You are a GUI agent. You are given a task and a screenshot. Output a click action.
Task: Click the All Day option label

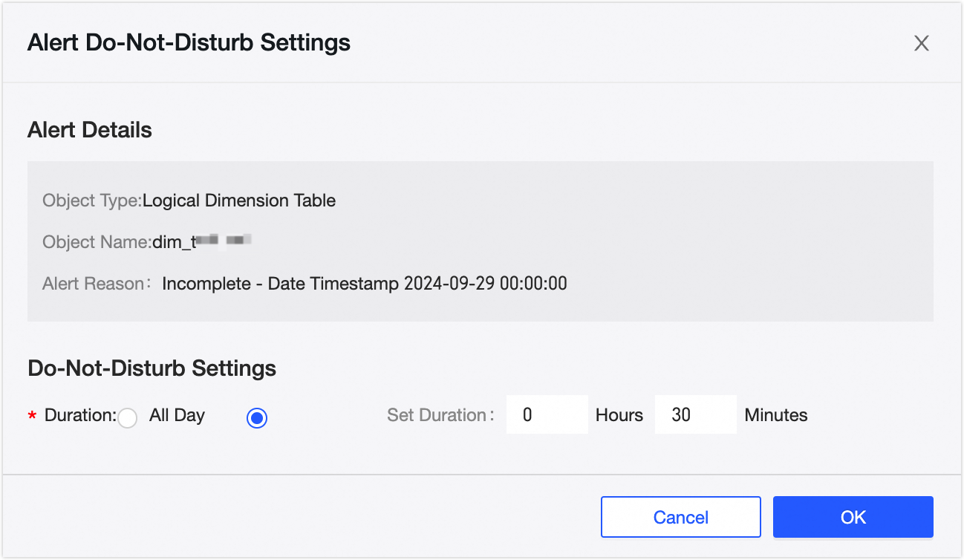pyautogui.click(x=177, y=415)
